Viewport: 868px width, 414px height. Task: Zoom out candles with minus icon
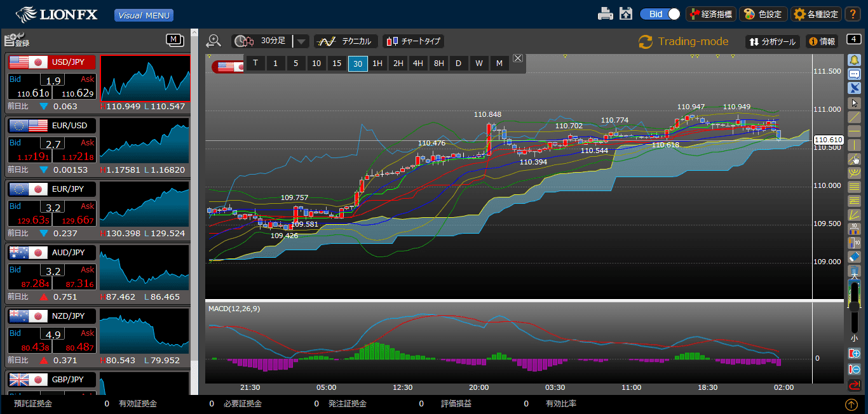854,369
